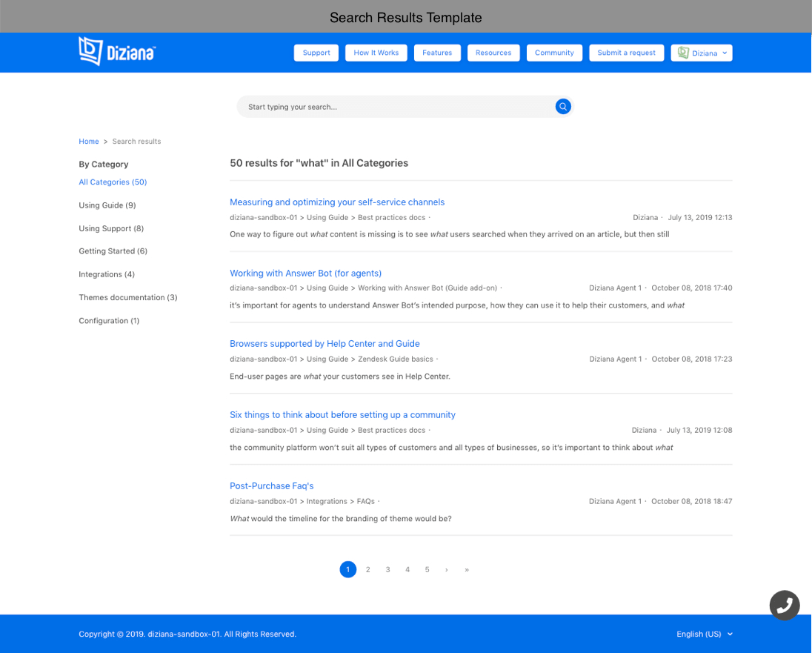Jump to last page double arrow
This screenshot has height=653, width=812.
tap(467, 570)
